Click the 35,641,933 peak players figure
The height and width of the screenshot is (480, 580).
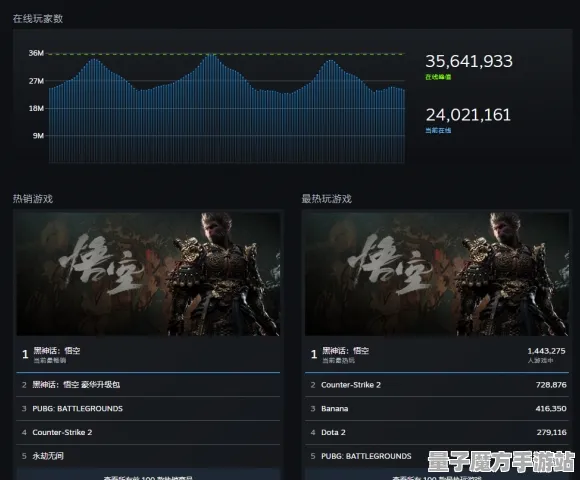pos(469,61)
